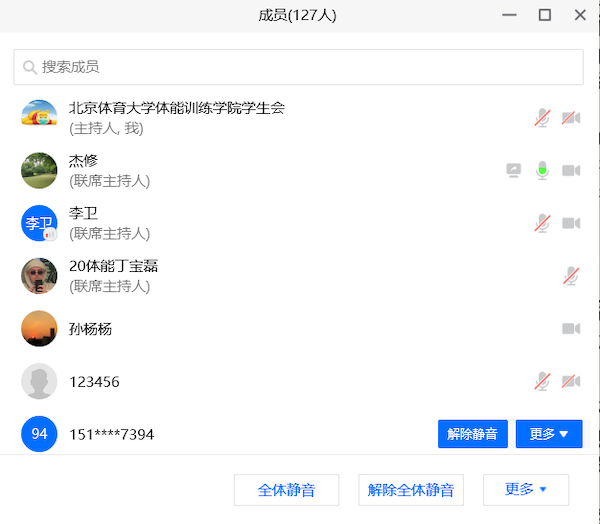Select the member name 杰修
Image resolution: width=600 pixels, height=524 pixels.
83,161
